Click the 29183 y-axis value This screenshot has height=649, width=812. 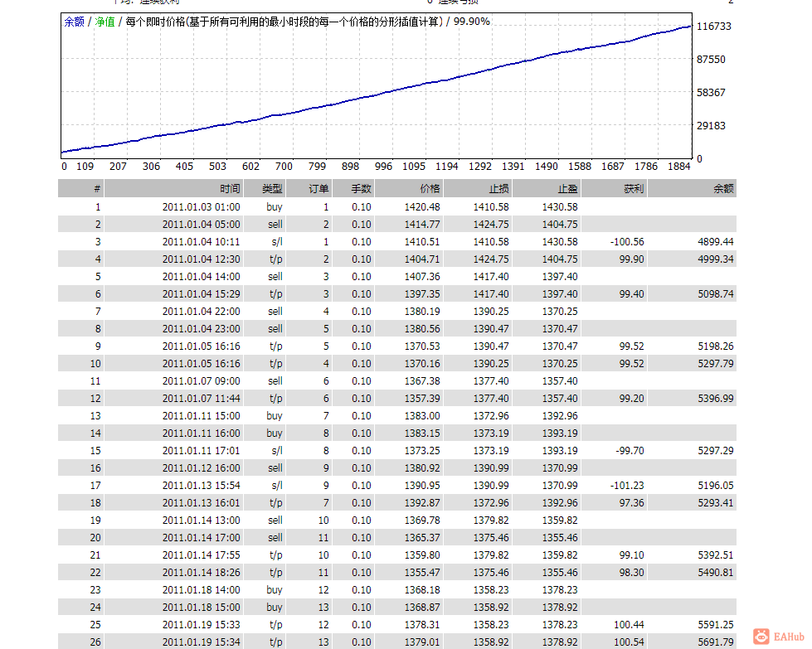(711, 126)
